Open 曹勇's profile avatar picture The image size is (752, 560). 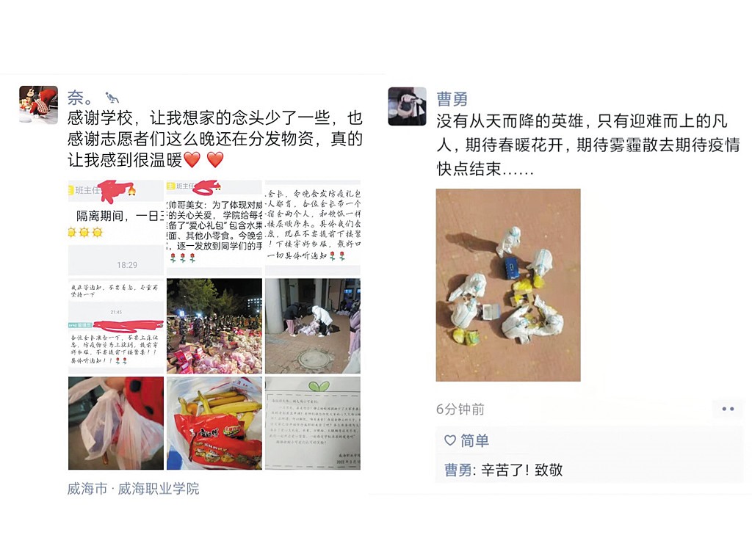click(407, 106)
